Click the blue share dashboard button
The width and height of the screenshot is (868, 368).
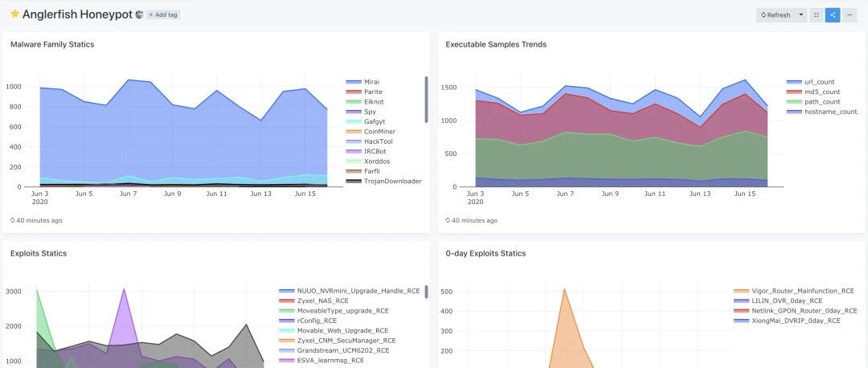(832, 15)
